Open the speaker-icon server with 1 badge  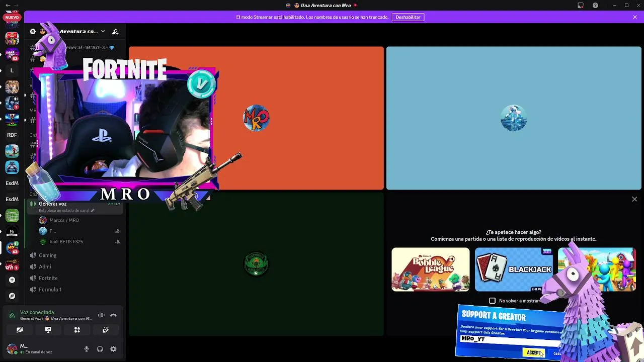tap(12, 103)
